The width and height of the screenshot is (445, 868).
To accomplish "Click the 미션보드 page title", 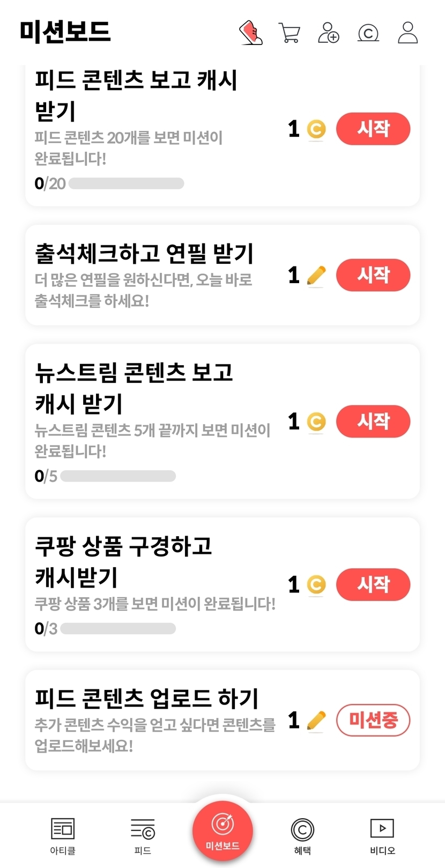I will click(x=65, y=31).
